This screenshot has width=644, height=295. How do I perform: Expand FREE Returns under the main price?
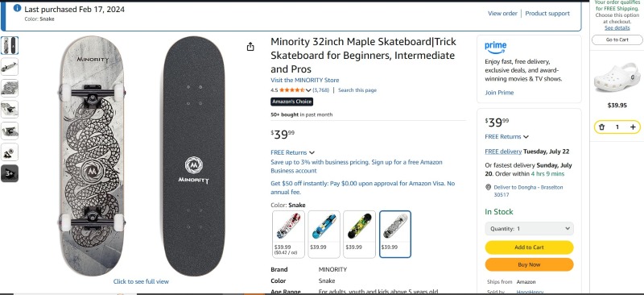pos(292,152)
